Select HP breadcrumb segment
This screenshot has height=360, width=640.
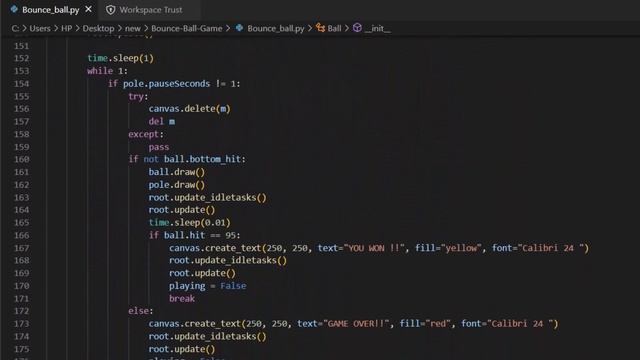(67, 28)
